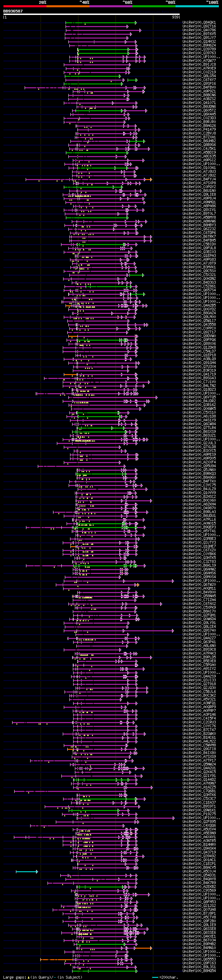The image size is (222, 980).
Task: Select hit label UniRef100_B6KLS9
Action: [x=199, y=565]
